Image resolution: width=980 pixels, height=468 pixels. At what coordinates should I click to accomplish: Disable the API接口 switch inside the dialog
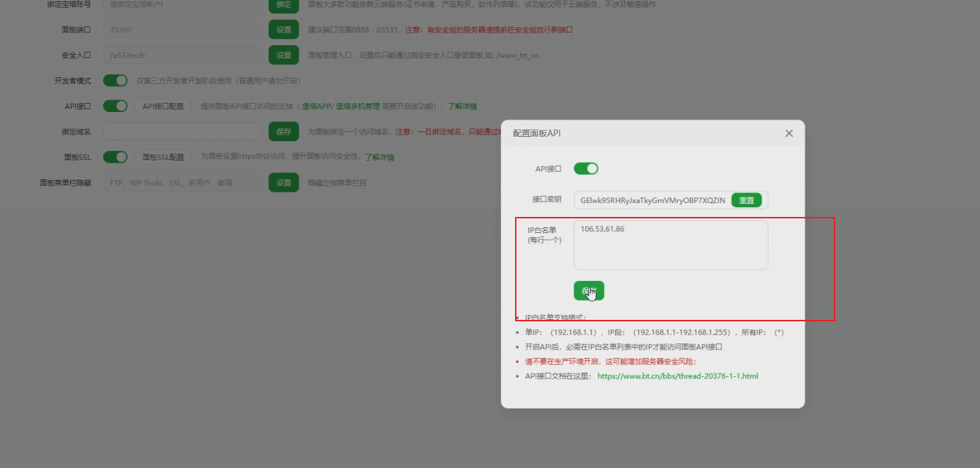pos(587,168)
